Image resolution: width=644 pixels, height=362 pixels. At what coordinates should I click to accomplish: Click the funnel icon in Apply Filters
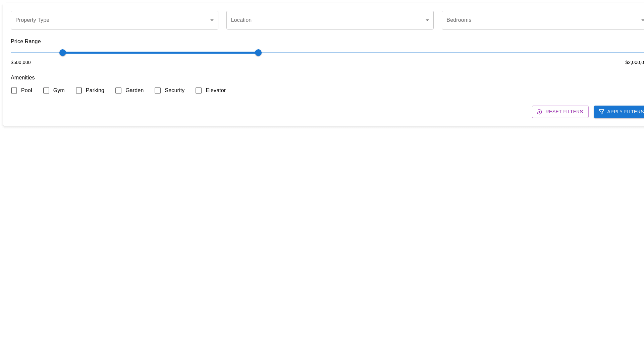pos(601,112)
